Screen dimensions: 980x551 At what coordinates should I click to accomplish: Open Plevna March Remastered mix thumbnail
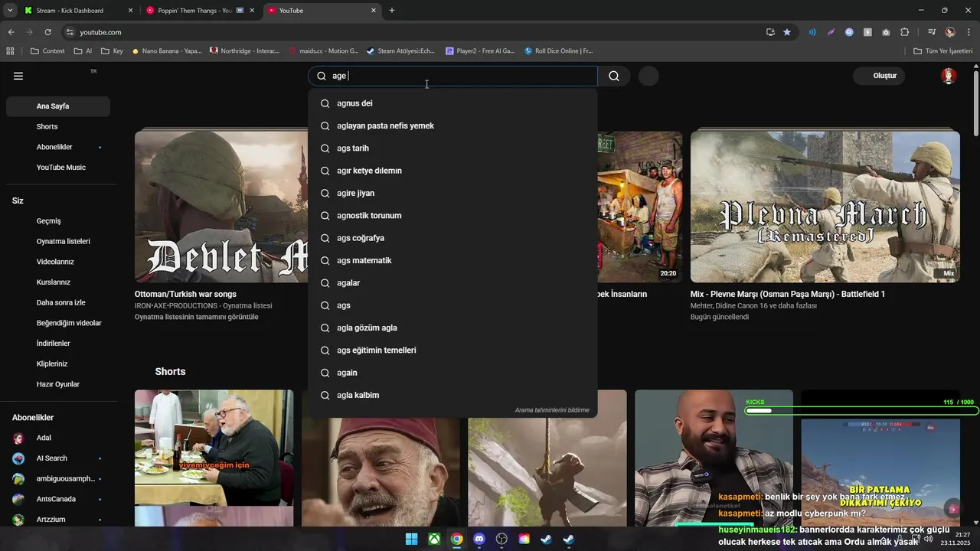825,207
